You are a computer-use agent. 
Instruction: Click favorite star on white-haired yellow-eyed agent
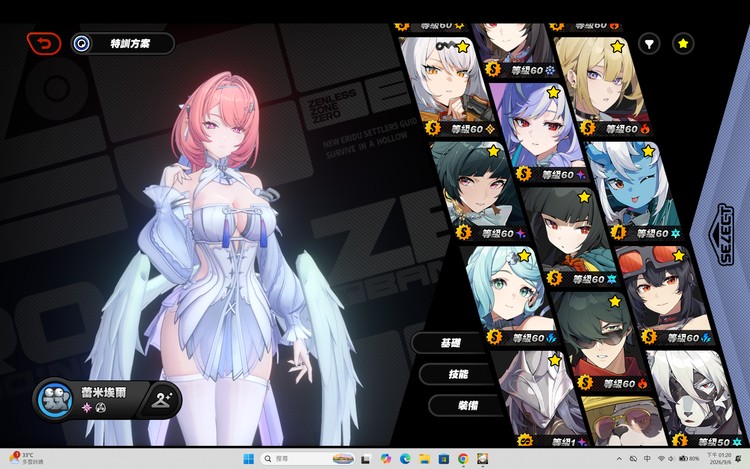463,46
